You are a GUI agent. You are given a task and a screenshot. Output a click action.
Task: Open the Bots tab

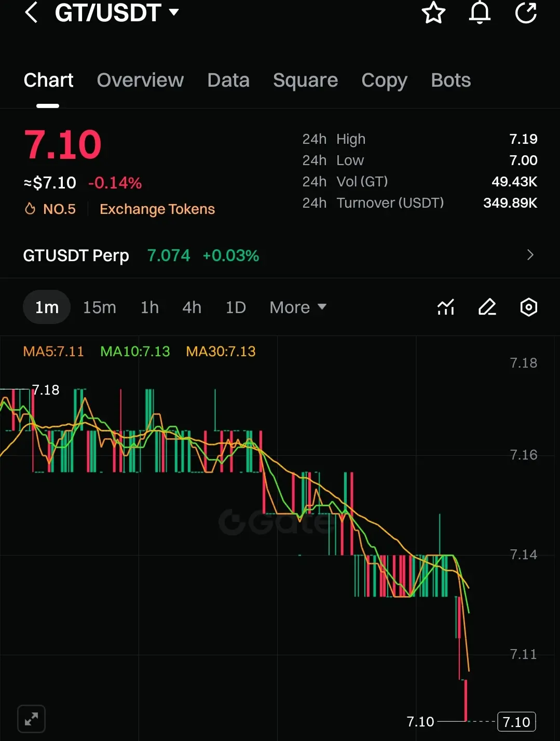point(450,80)
